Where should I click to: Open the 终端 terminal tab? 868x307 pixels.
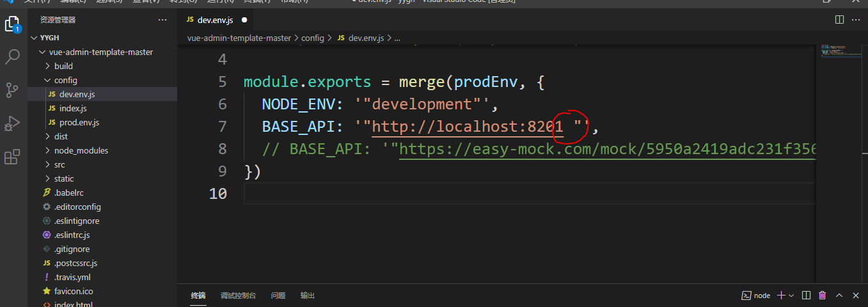198,295
